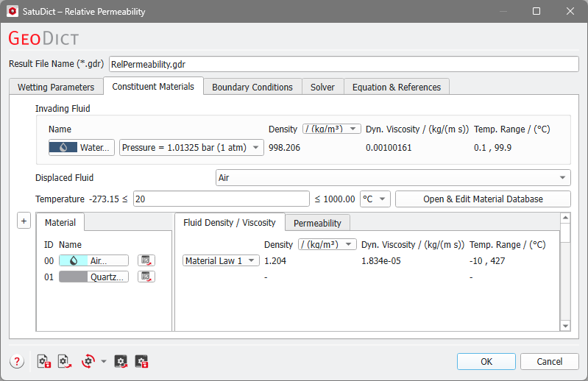The image size is (588, 381).
Task: Click the Displaced Fluid label
Action: click(64, 177)
